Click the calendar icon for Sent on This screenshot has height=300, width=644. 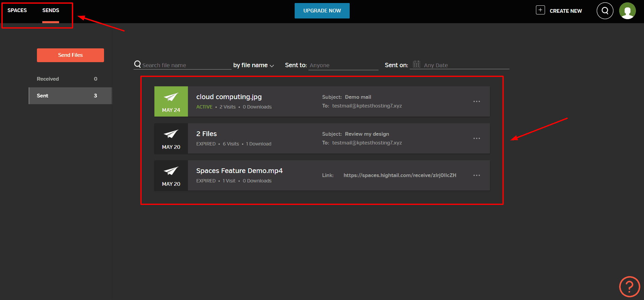click(416, 64)
